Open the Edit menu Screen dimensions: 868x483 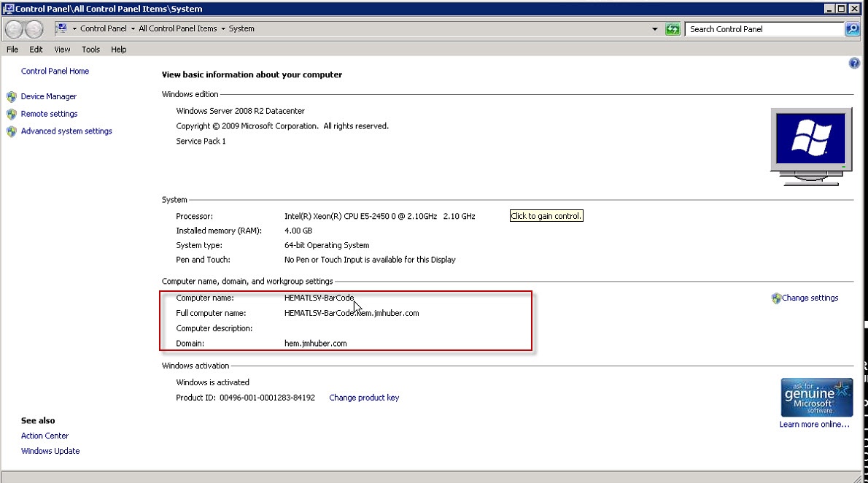(x=36, y=50)
